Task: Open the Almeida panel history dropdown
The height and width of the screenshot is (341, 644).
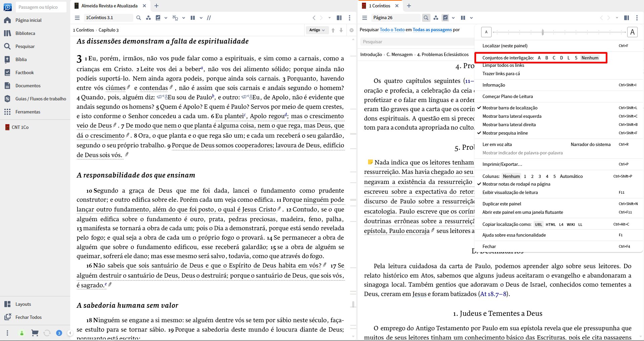Action: [x=329, y=18]
